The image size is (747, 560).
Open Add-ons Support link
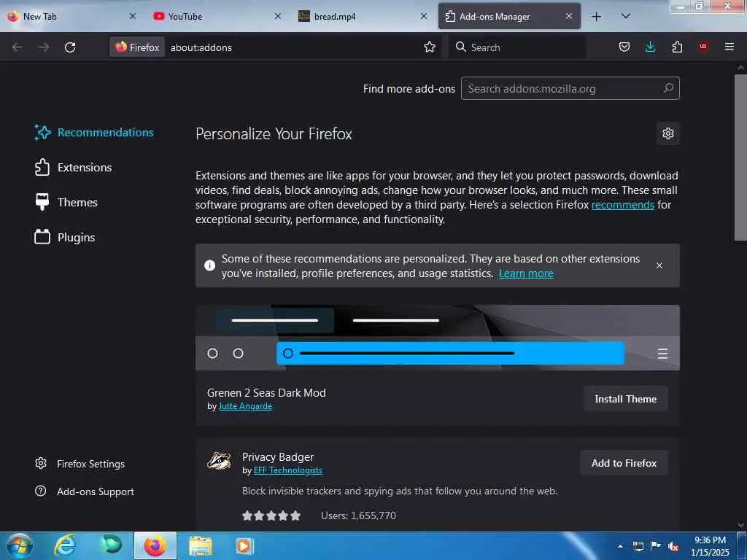[x=85, y=491]
